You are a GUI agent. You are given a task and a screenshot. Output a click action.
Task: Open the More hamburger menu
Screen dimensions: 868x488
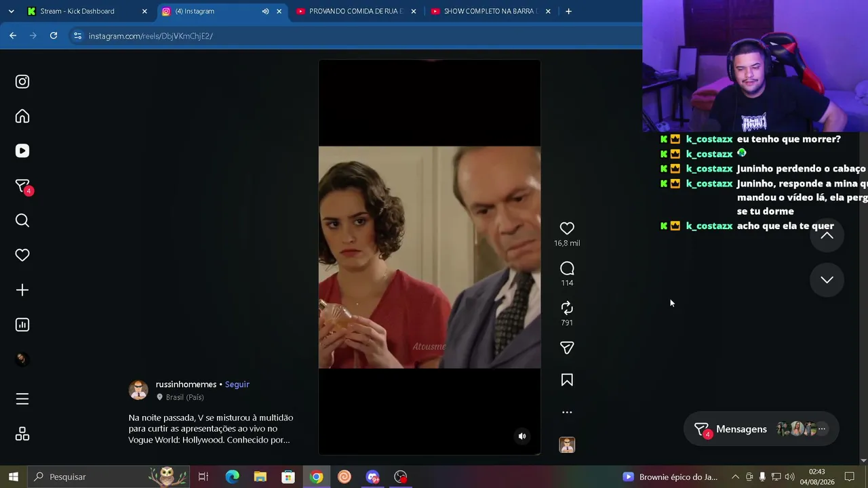click(x=22, y=399)
